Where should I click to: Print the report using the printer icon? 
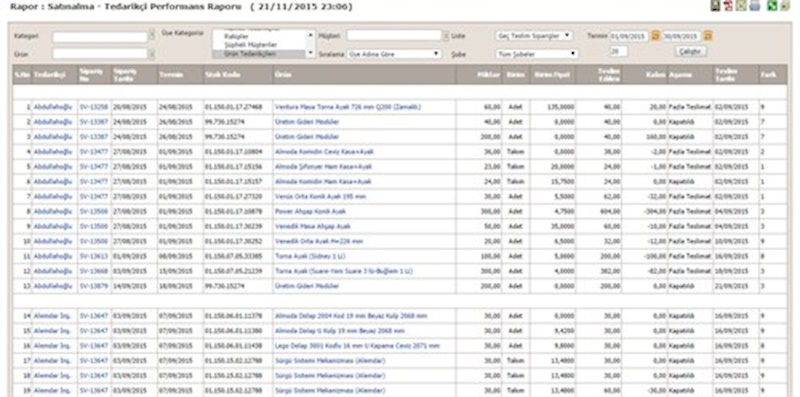coord(755,6)
